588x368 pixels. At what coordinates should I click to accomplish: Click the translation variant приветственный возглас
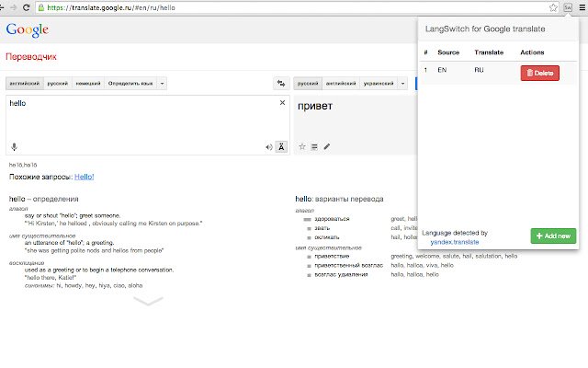tap(349, 266)
